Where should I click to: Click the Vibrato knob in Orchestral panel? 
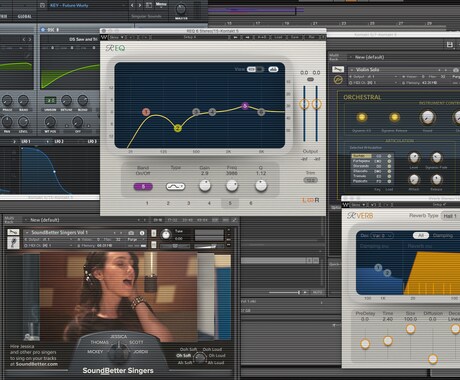pyautogui.click(x=427, y=117)
